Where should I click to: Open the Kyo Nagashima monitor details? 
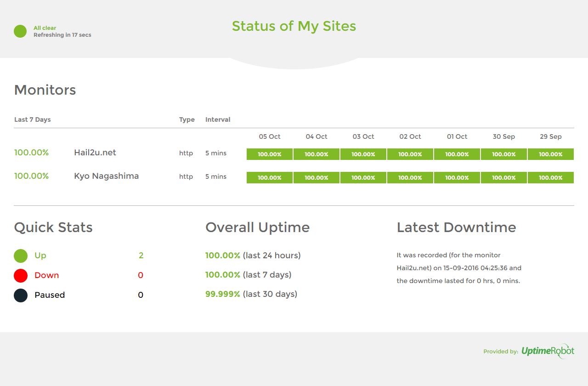(106, 176)
